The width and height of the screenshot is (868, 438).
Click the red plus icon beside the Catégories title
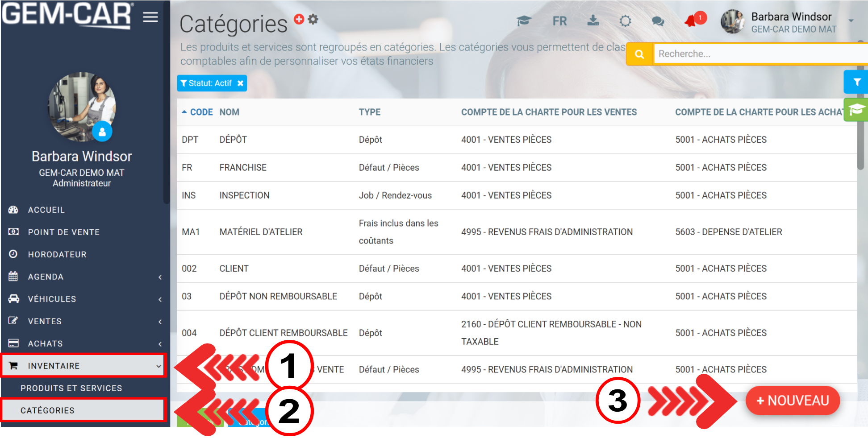tap(299, 19)
